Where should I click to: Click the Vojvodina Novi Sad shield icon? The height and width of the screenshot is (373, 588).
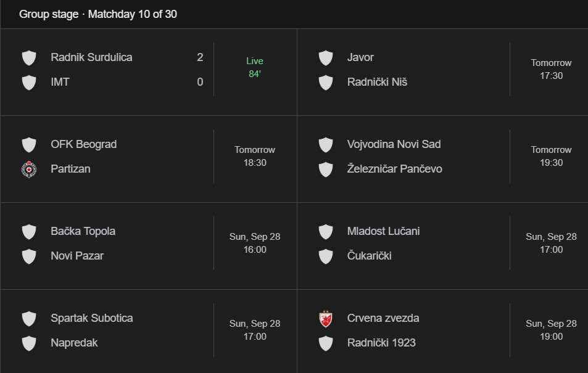(x=326, y=145)
